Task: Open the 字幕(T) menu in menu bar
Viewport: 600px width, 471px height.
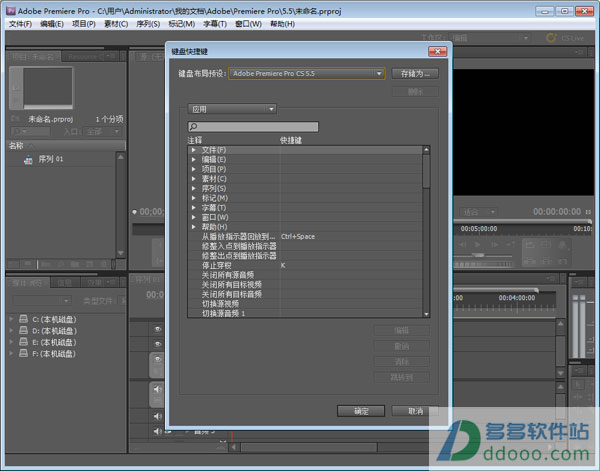Action: point(215,24)
